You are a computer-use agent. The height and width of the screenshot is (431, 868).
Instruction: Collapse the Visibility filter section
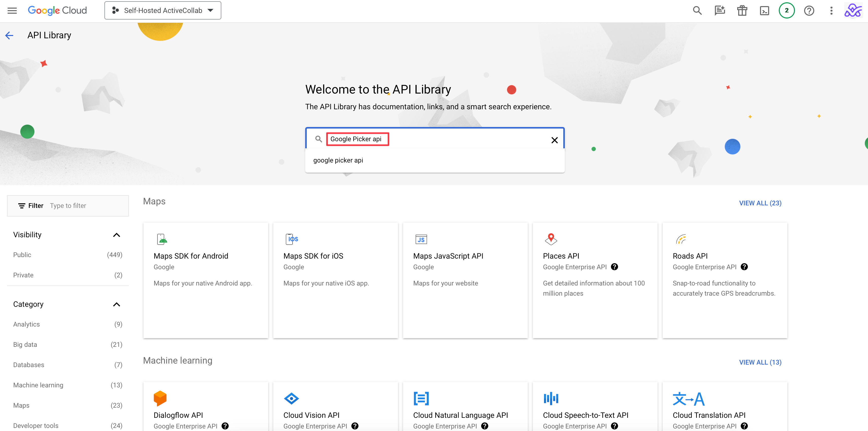point(116,235)
